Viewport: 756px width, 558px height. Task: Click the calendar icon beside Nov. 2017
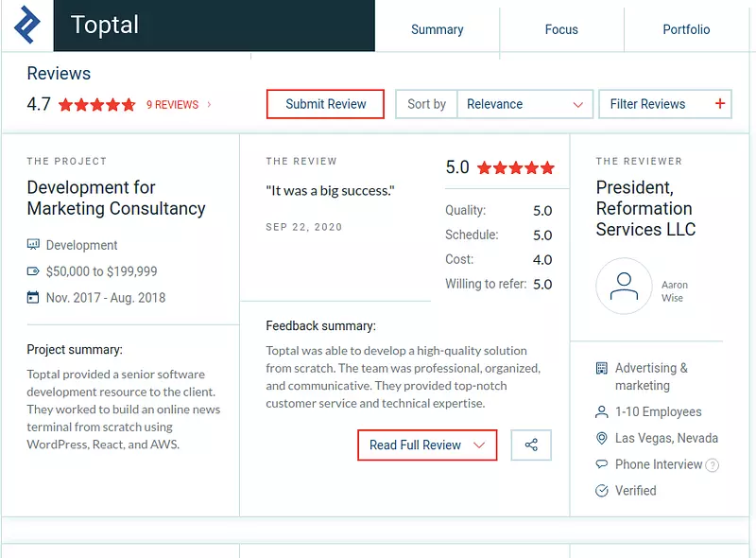coord(33,297)
